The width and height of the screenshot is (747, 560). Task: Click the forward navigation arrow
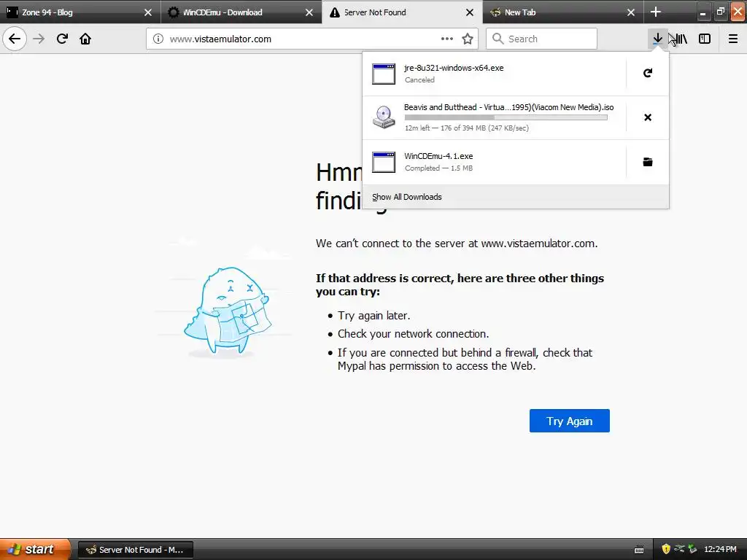click(x=39, y=39)
